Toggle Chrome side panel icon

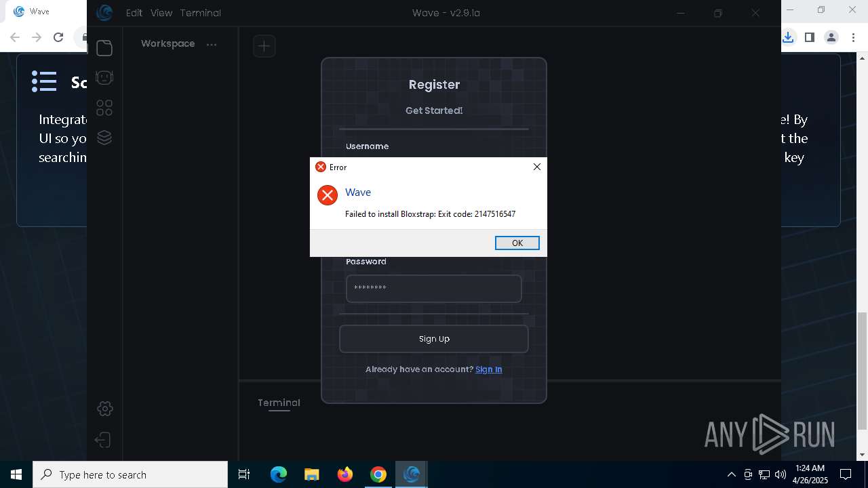[x=810, y=37]
